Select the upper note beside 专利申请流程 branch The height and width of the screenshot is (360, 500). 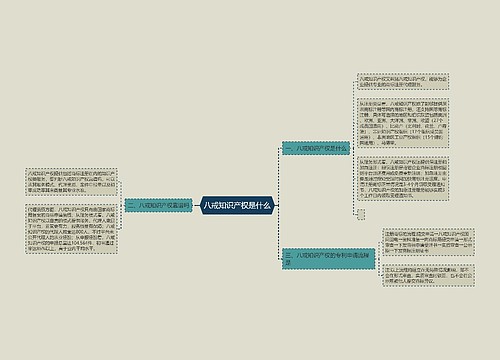point(428,242)
